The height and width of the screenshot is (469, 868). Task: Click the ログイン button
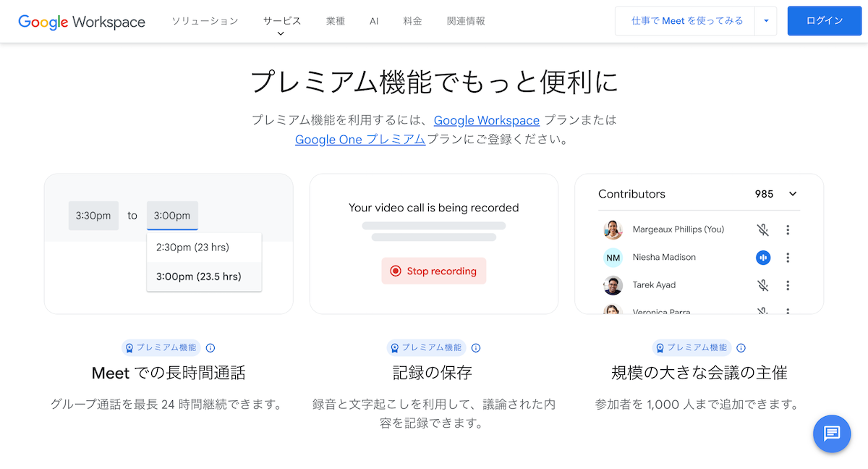click(x=825, y=21)
